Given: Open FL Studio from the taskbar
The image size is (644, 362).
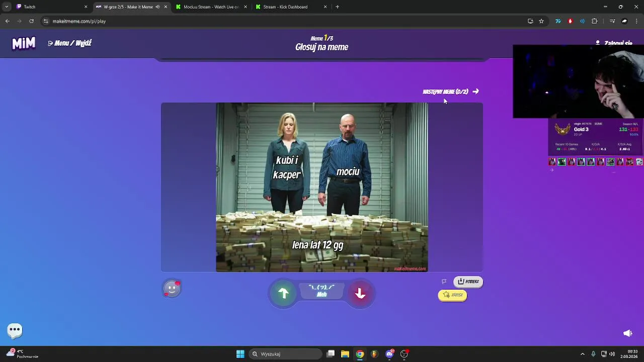Looking at the screenshot, I should 374,354.
